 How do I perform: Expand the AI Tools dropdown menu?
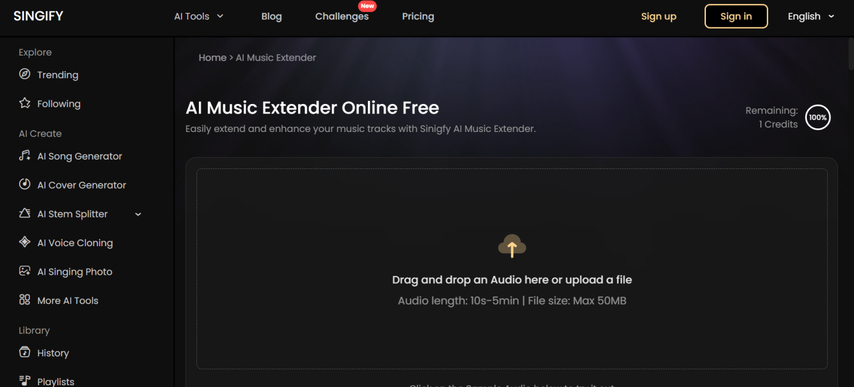coord(199,16)
